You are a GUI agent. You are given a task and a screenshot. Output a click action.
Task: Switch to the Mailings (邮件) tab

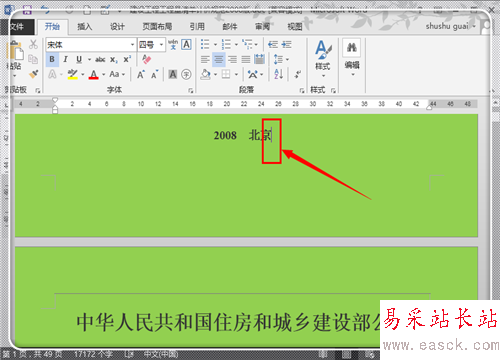230,27
